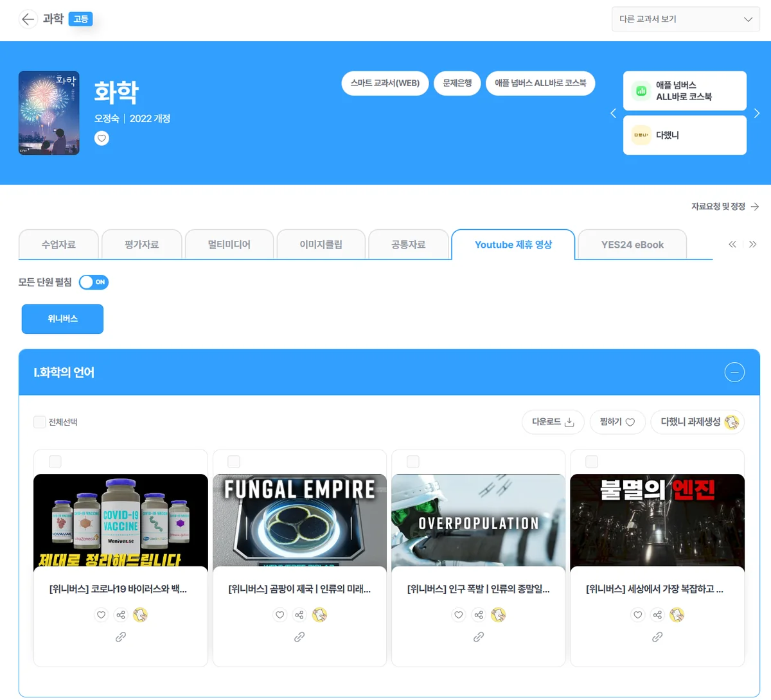The image size is (771, 700).
Task: Click the 자료요청 및 정정 link
Action: [x=725, y=207]
